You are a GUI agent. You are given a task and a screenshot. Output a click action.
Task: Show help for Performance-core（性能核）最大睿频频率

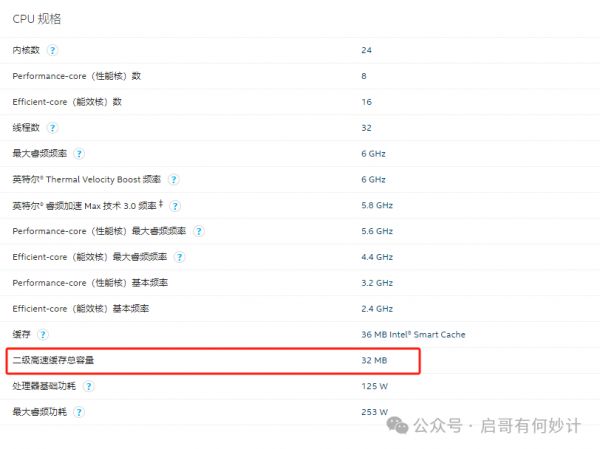[x=199, y=231]
